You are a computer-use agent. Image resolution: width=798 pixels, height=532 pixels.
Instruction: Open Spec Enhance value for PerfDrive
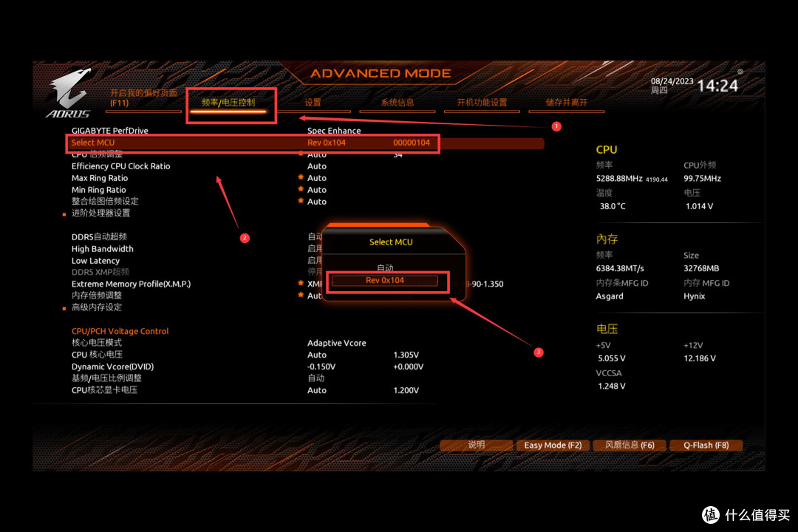334,131
